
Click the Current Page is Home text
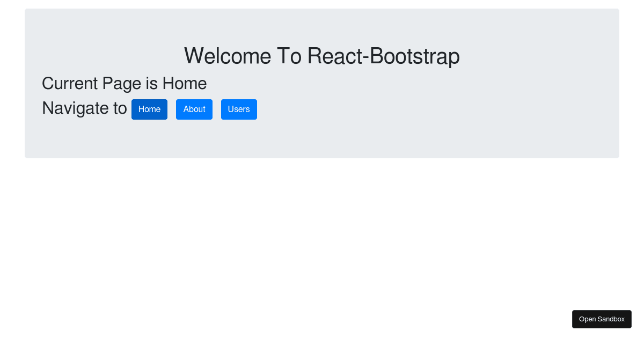click(124, 83)
